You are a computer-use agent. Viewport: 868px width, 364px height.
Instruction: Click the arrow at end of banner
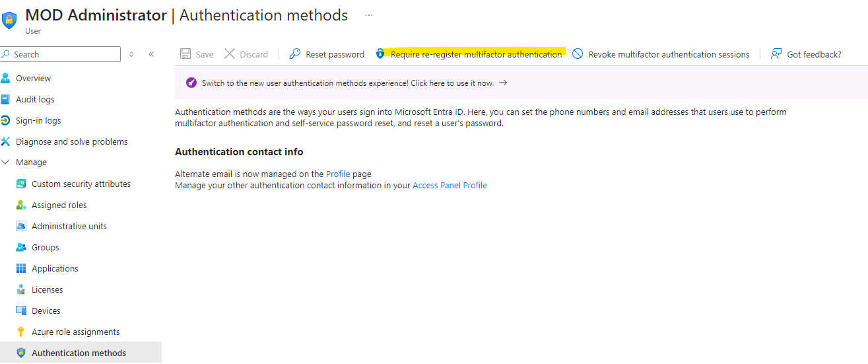tap(503, 83)
